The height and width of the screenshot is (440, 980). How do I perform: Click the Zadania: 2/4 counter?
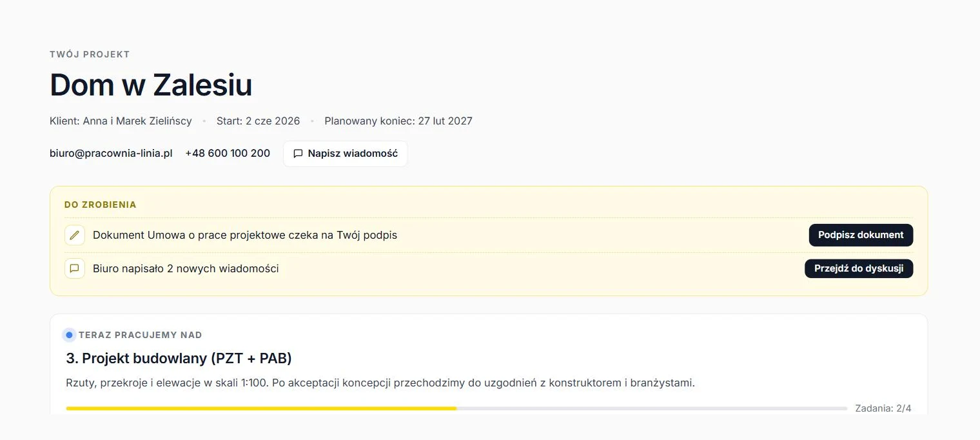(x=883, y=408)
